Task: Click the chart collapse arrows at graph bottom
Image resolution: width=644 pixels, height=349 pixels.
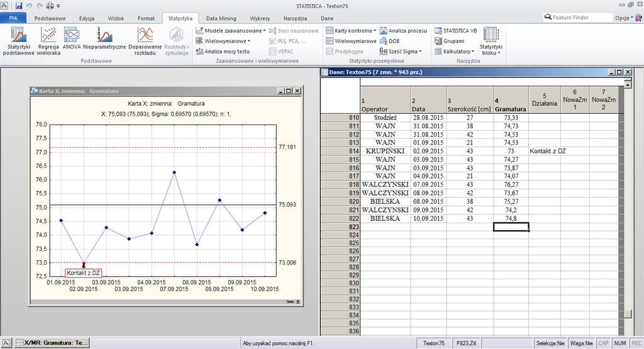Action: click(x=298, y=302)
